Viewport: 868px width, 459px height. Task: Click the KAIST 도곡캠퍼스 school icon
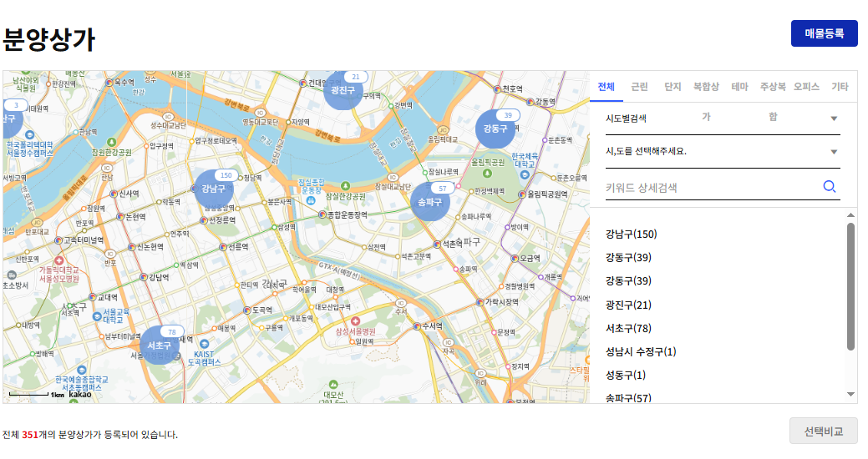pos(205,344)
